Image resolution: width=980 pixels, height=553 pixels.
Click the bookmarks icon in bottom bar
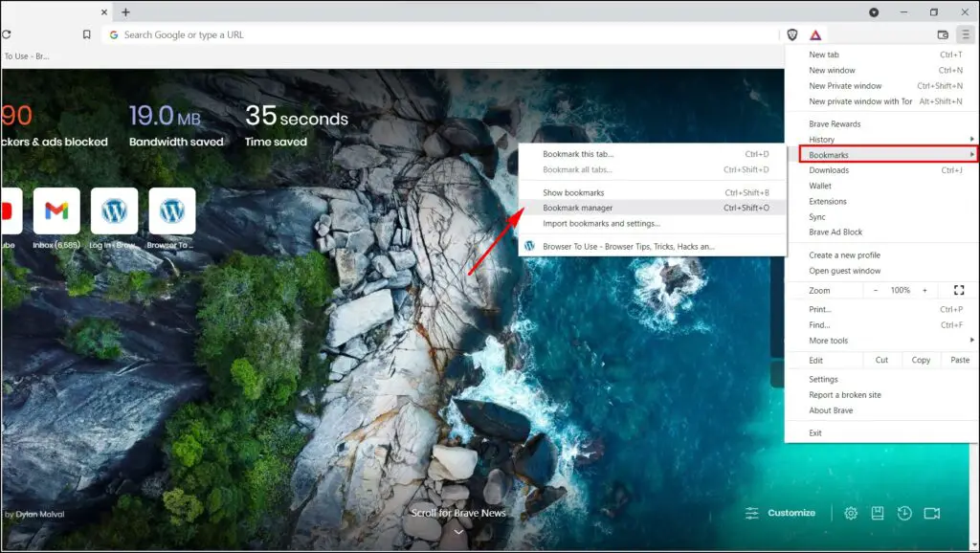pos(878,513)
